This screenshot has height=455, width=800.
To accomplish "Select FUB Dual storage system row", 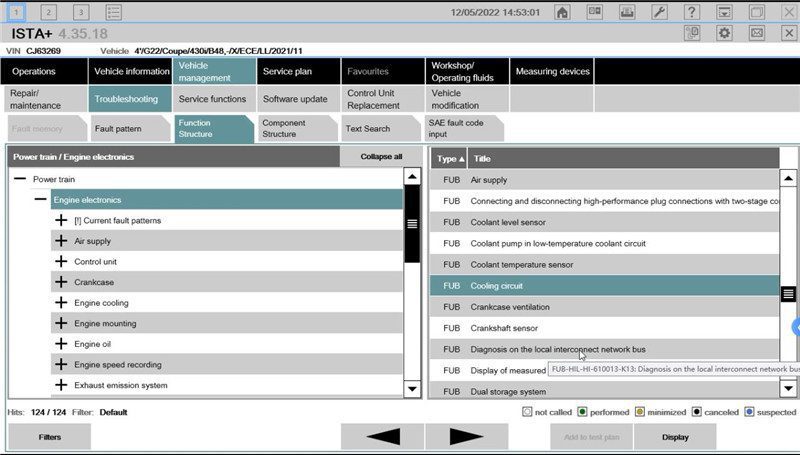I will [x=605, y=391].
